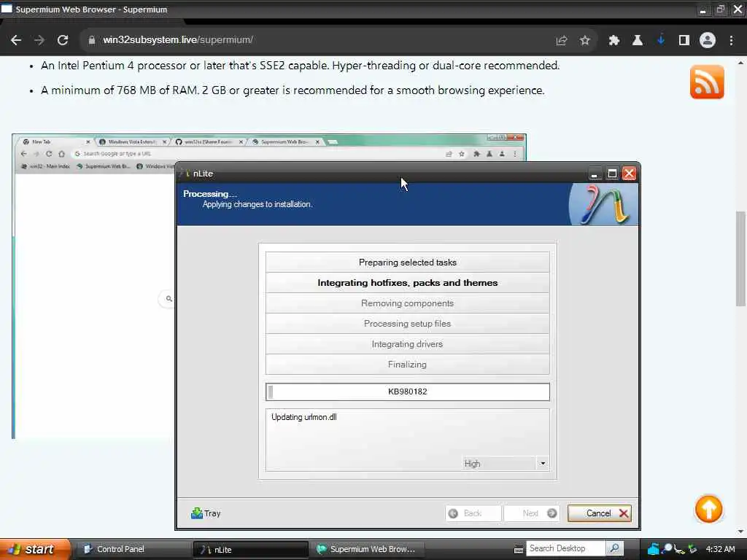Screen dimensions: 747x560
Task: Select Integrating hotfixes, packs and themes step
Action: point(407,283)
